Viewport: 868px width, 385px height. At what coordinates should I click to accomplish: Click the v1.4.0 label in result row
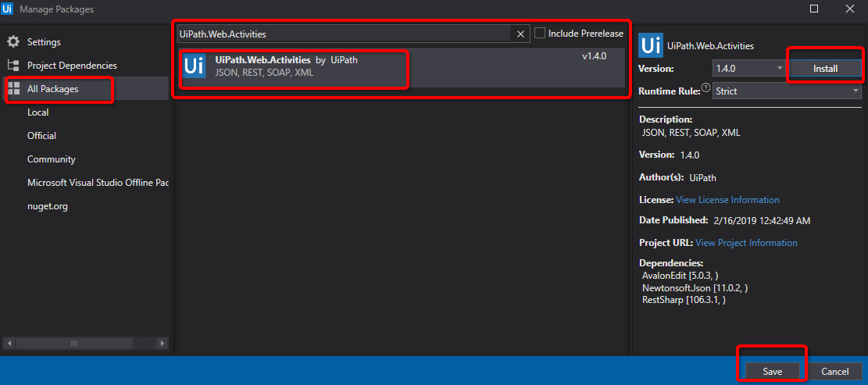coord(595,56)
